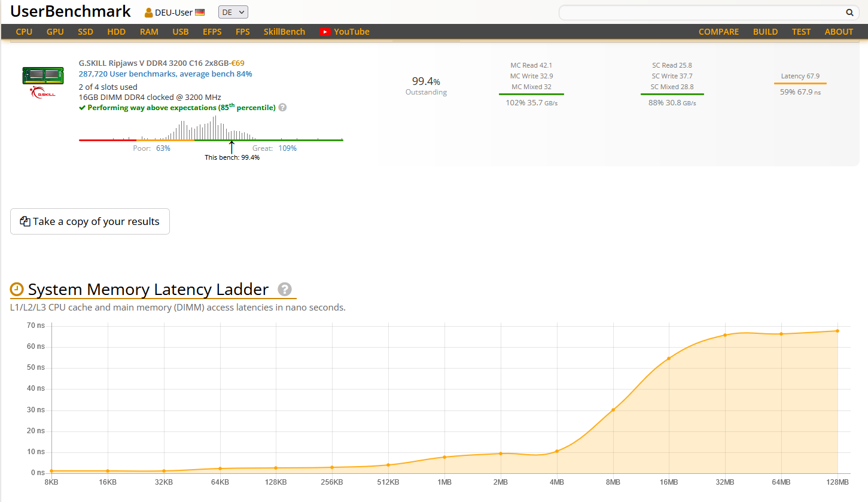Image resolution: width=868 pixels, height=502 pixels.
Task: Click This bench: 99.4% marker label
Action: 232,157
